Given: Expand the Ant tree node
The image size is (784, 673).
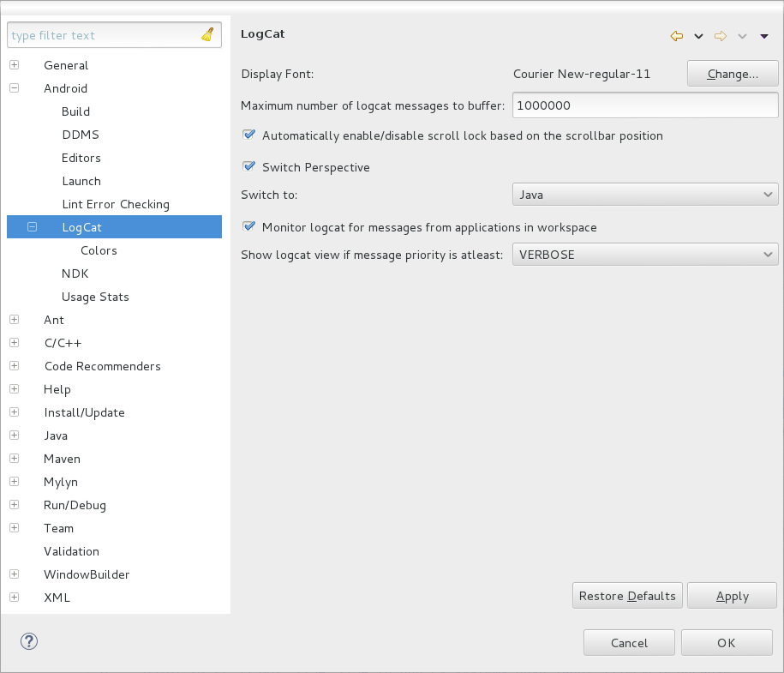Looking at the screenshot, I should point(15,320).
